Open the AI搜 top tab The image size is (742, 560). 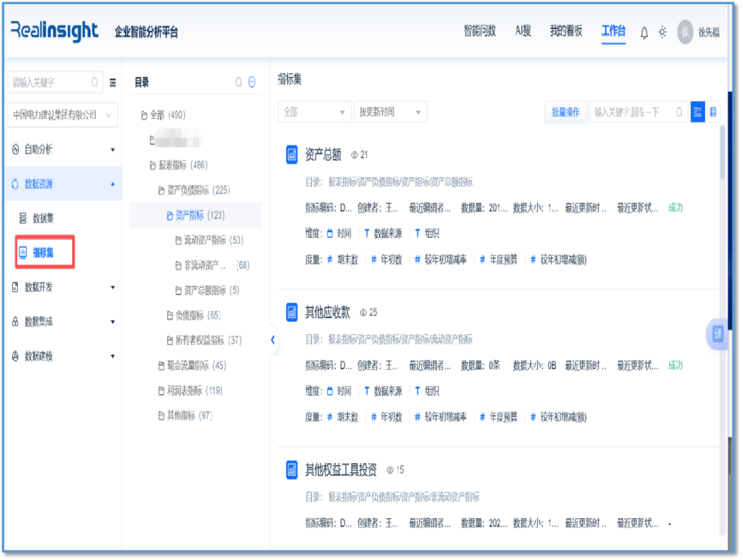point(523,31)
